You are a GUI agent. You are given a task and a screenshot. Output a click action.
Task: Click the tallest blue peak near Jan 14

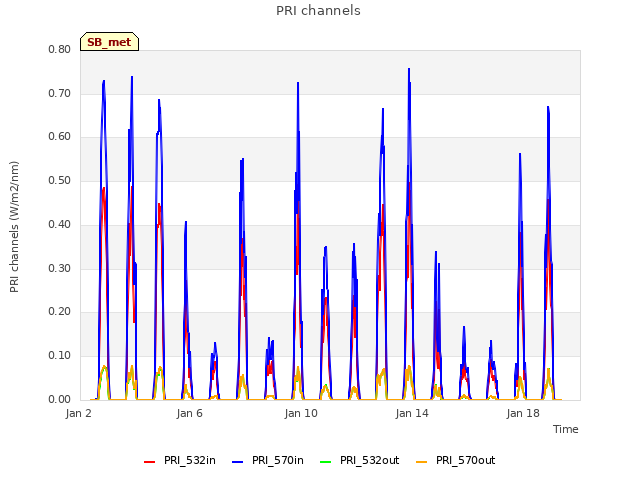pos(409,69)
